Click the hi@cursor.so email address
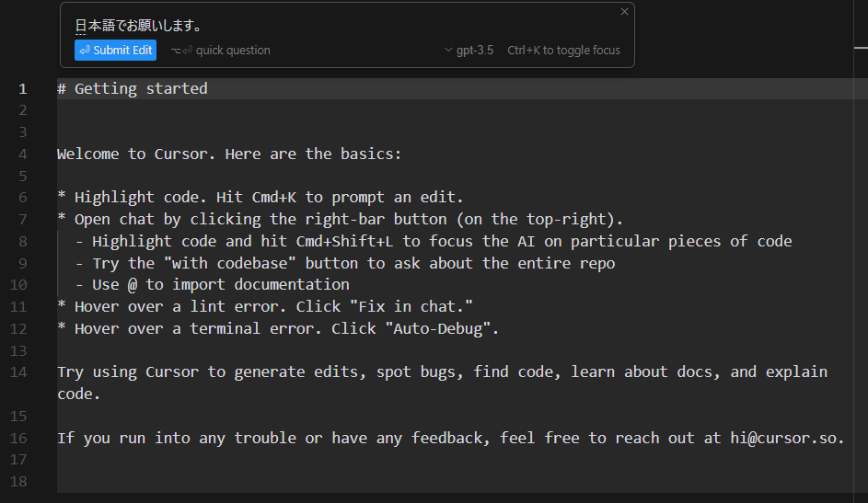This screenshot has height=503, width=868. coord(787,438)
